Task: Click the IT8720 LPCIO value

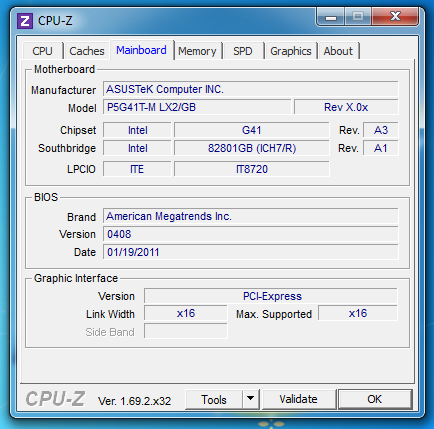Action: (251, 169)
